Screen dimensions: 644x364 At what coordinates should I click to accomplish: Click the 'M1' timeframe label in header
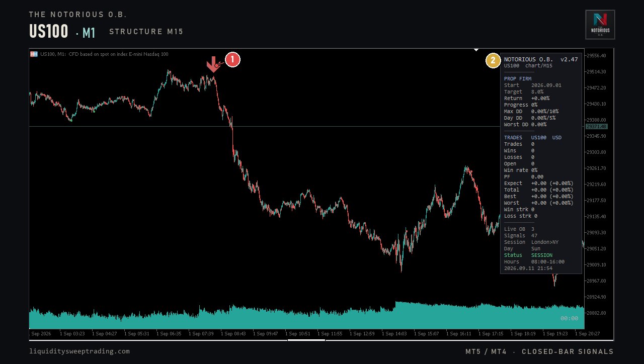point(89,33)
